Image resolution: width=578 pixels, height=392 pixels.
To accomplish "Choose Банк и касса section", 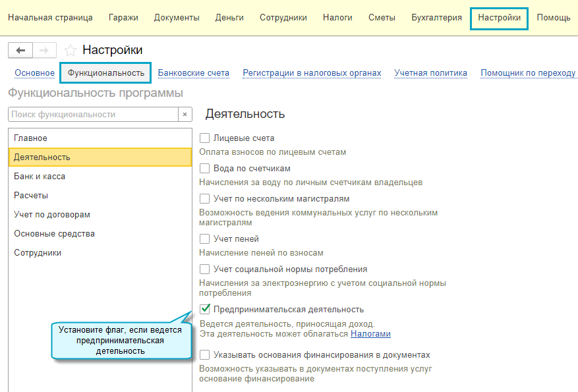I will pyautogui.click(x=100, y=177).
